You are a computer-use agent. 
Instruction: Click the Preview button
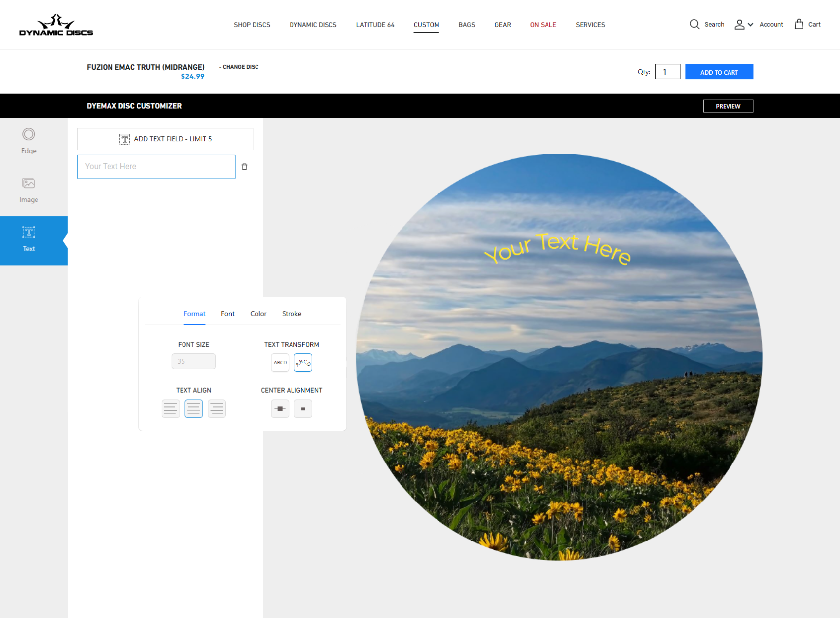click(x=728, y=106)
